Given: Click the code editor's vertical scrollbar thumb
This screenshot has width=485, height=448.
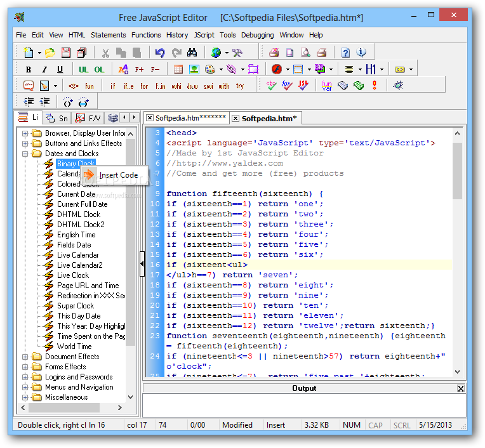Looking at the screenshot, I should coord(457,171).
